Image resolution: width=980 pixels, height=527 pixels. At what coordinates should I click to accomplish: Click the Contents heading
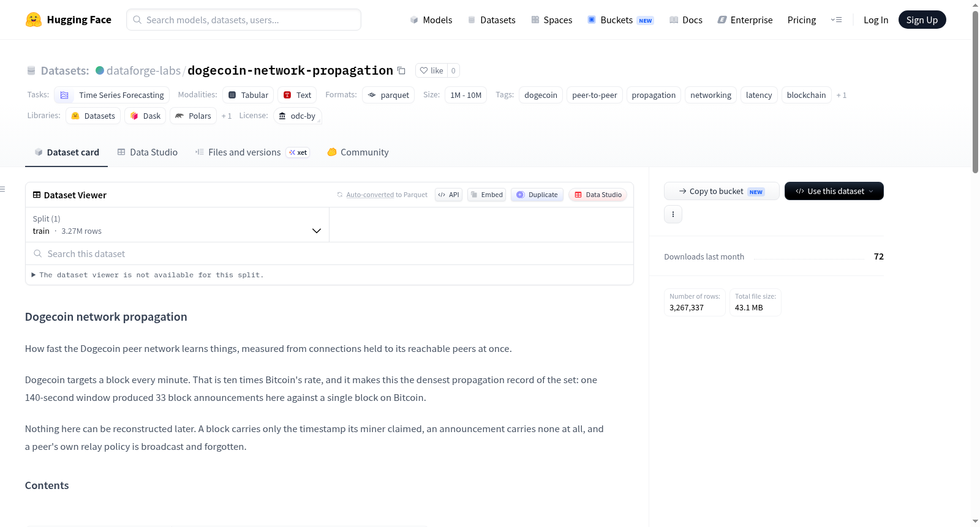pyautogui.click(x=47, y=485)
